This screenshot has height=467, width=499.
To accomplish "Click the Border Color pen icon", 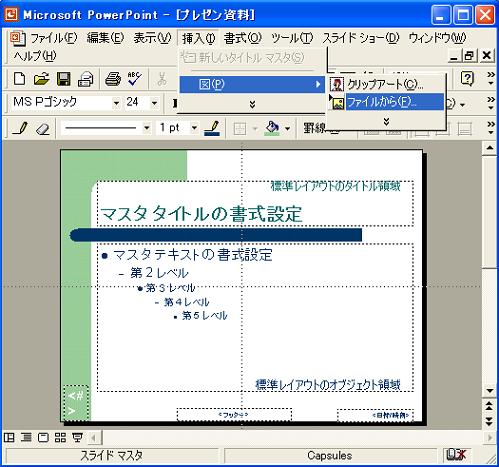I will point(212,128).
